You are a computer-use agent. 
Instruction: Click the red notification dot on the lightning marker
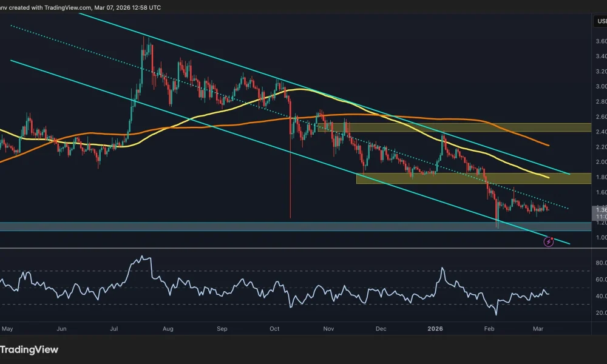[x=552, y=238]
